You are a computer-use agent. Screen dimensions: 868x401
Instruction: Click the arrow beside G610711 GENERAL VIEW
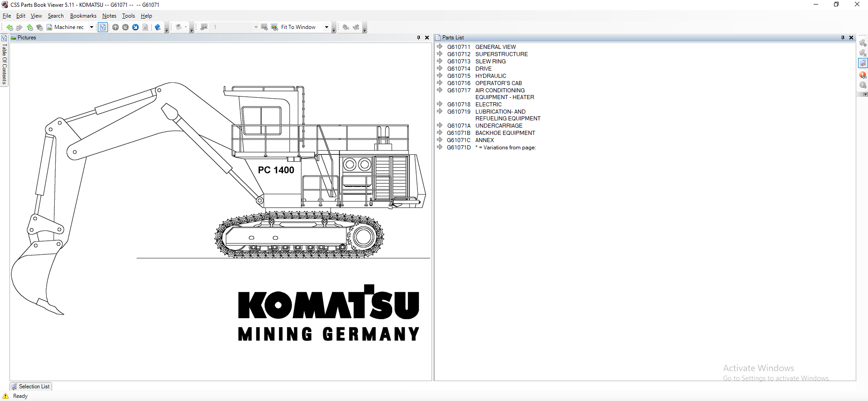pos(439,47)
